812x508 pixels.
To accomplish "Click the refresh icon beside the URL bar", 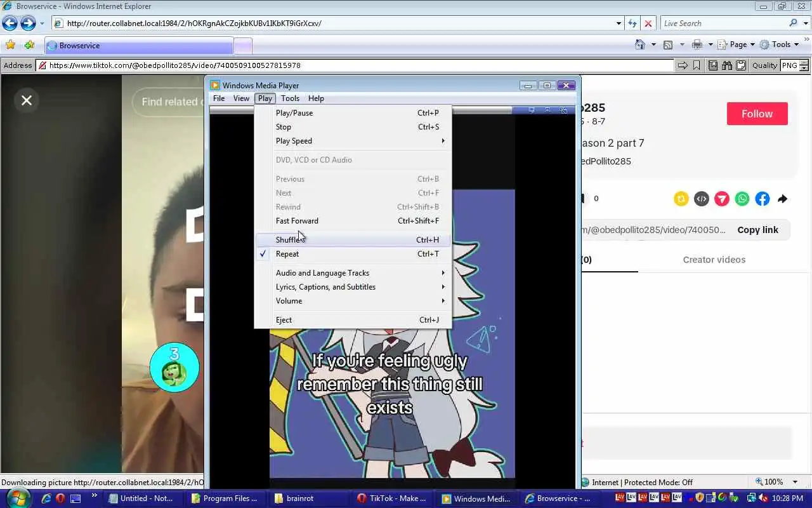I will coord(632,23).
